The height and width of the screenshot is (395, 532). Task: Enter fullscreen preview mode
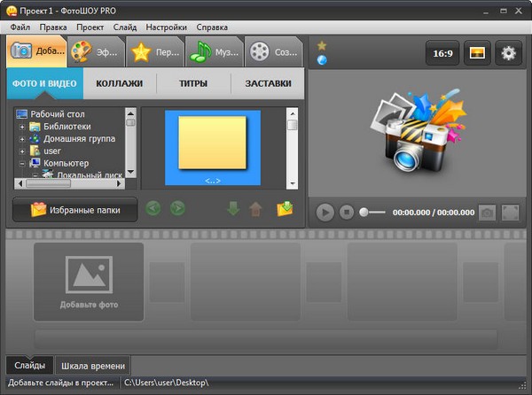click(510, 213)
